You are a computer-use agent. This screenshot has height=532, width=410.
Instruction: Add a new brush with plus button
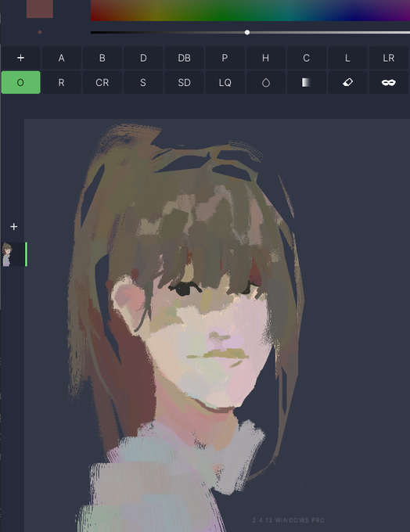[20, 58]
